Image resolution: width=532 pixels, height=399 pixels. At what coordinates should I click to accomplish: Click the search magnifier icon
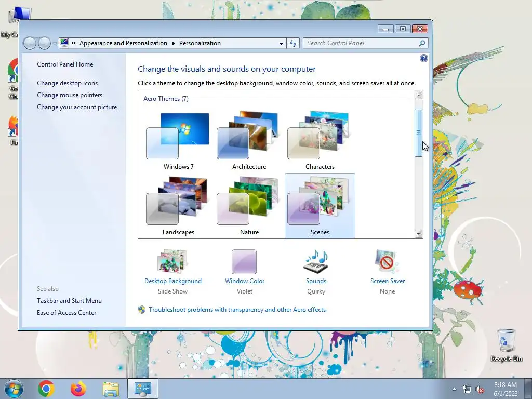(422, 43)
